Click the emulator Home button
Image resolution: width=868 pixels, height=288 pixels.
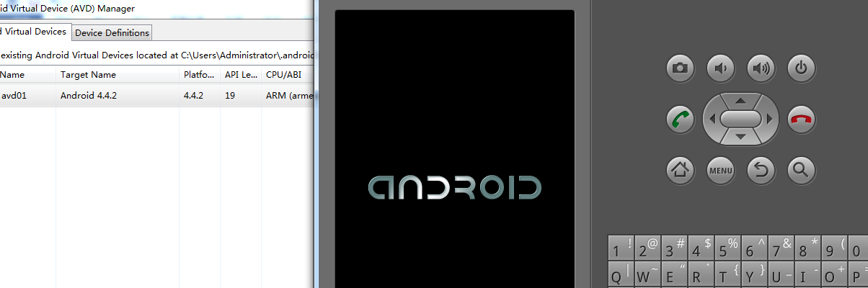[x=680, y=170]
